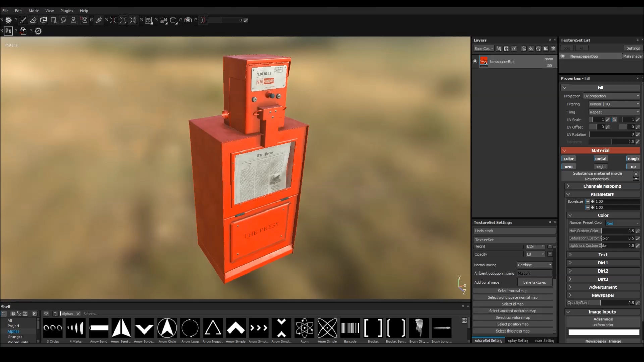
Task: Open the camera view options icon
Action: tap(163, 20)
